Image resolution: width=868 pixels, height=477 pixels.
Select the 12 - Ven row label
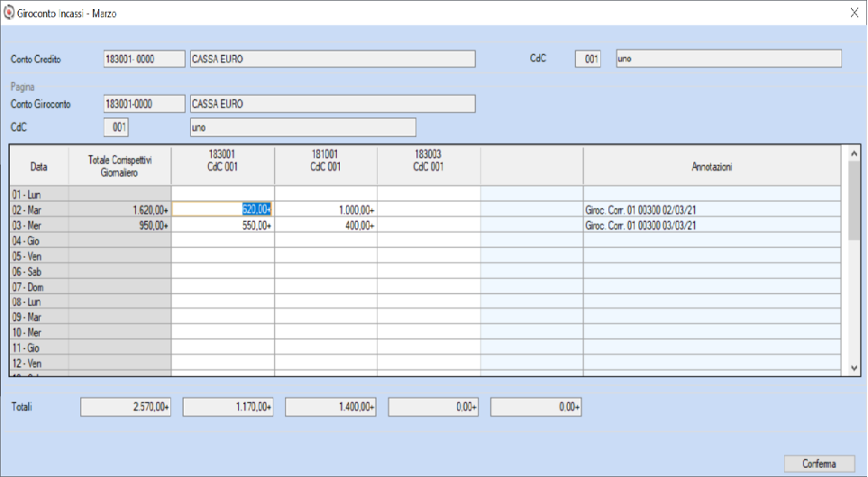pyautogui.click(x=39, y=363)
